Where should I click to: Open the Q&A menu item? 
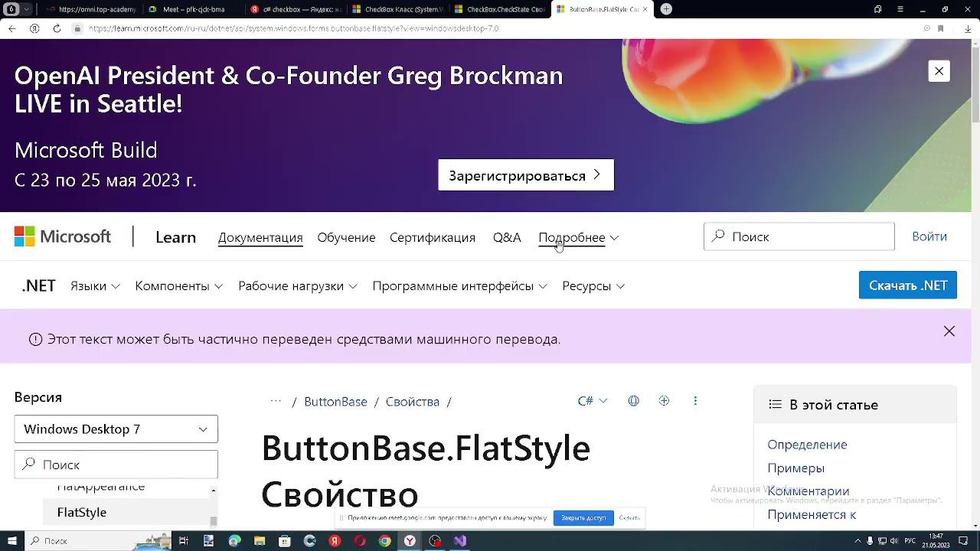click(507, 237)
